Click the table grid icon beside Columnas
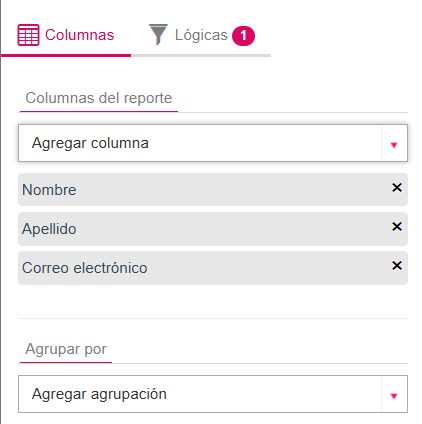This screenshot has height=424, width=422. (28, 35)
